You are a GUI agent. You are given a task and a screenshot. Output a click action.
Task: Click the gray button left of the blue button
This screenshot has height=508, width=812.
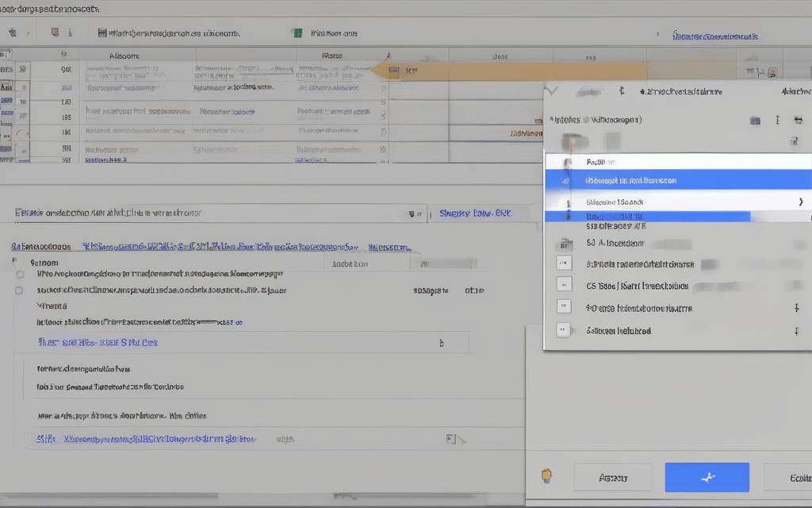tap(612, 477)
